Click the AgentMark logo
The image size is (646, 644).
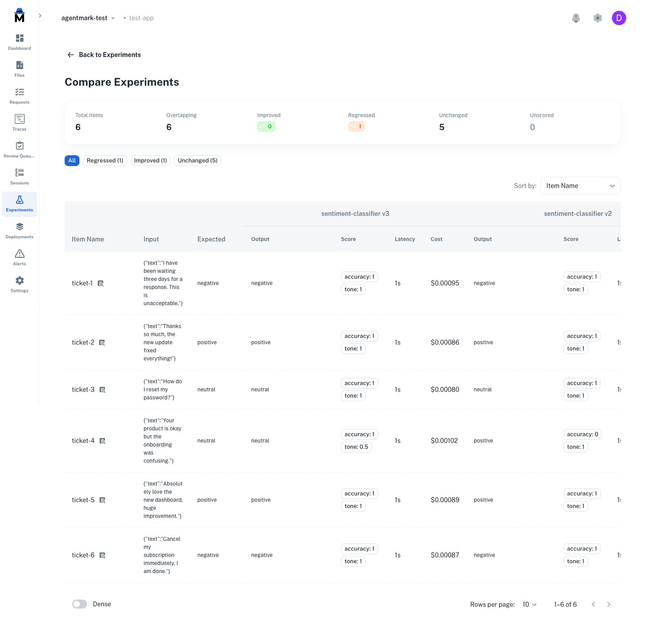point(19,15)
